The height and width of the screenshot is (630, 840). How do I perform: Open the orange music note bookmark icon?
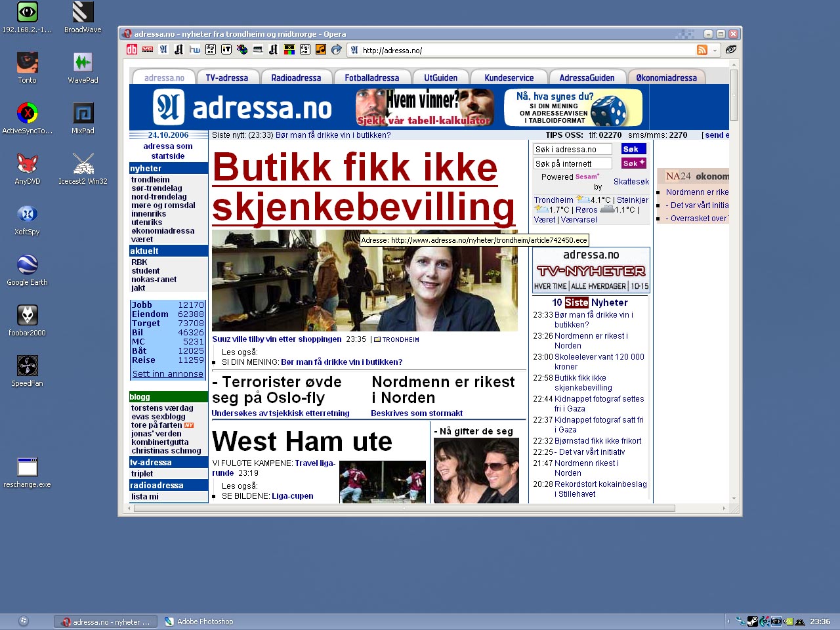[321, 49]
